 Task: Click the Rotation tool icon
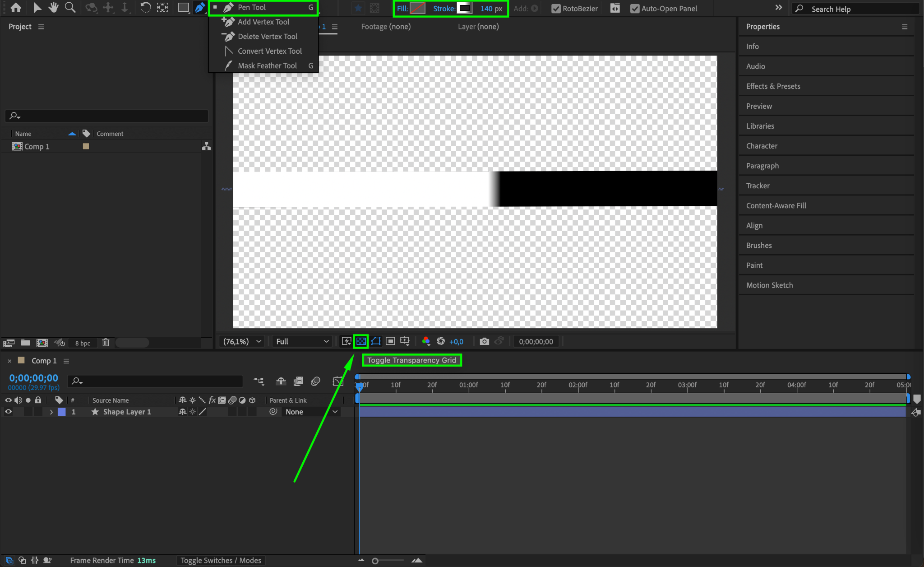pos(145,8)
